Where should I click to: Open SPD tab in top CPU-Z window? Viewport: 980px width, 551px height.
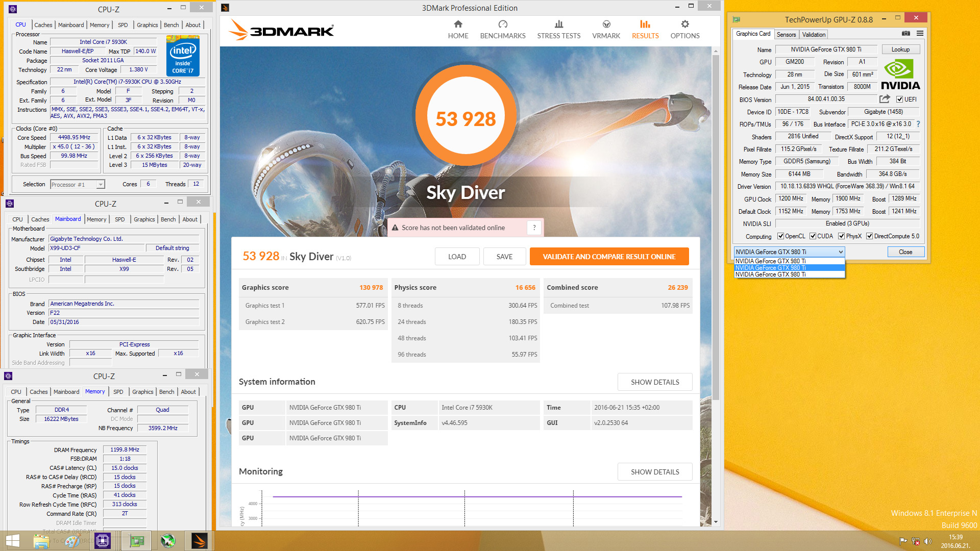click(123, 25)
